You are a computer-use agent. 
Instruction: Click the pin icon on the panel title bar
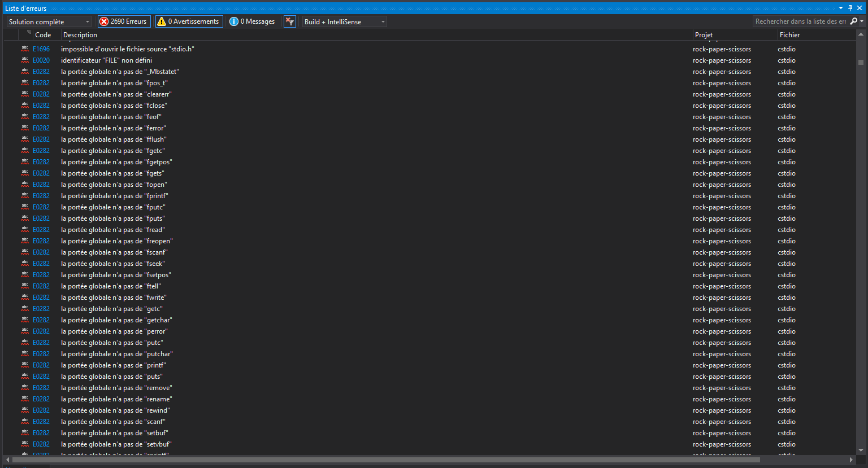849,8
